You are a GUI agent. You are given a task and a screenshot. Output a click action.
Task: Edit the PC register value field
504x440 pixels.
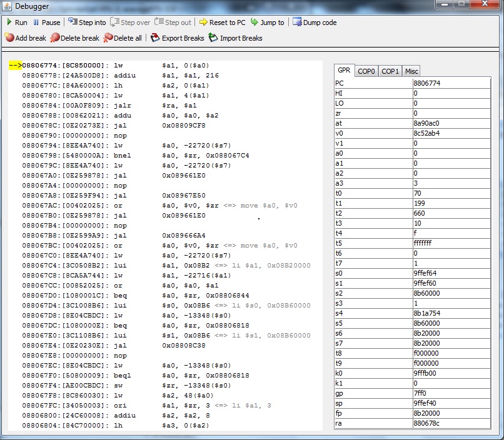click(x=450, y=83)
